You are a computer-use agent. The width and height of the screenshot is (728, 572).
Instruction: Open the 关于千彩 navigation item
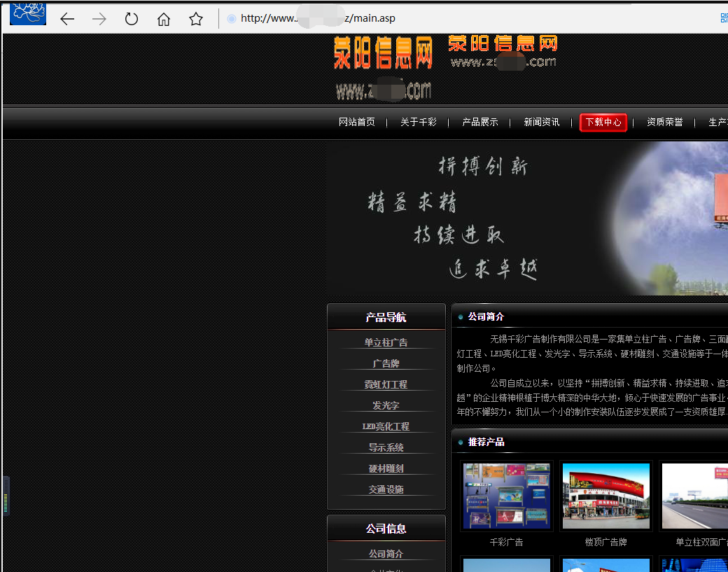pyautogui.click(x=419, y=123)
